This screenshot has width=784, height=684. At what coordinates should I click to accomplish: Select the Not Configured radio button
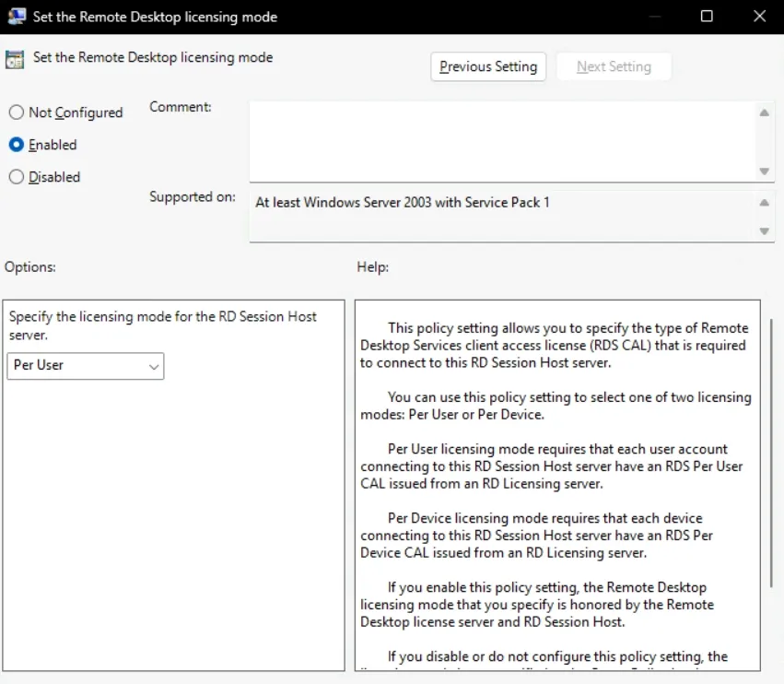point(17,112)
